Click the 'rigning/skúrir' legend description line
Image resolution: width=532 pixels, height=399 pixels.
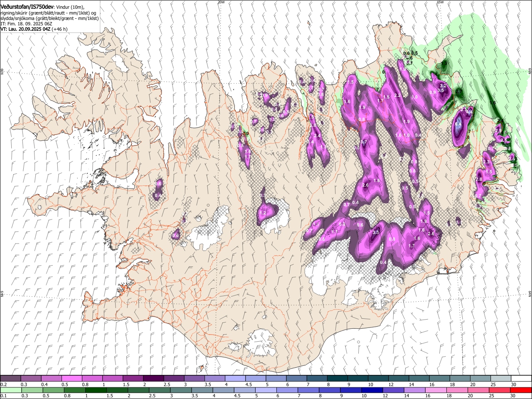click(x=48, y=13)
